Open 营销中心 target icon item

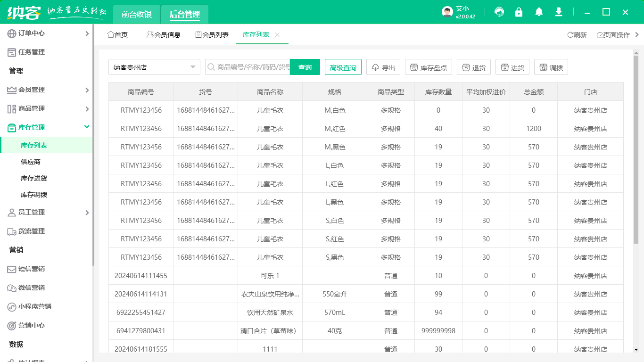pyautogui.click(x=32, y=325)
